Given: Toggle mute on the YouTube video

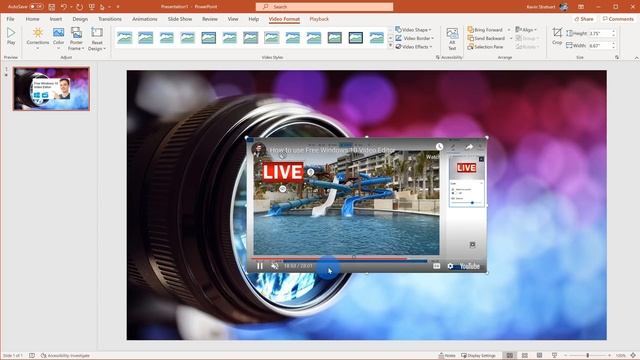Looking at the screenshot, I should coord(275,266).
